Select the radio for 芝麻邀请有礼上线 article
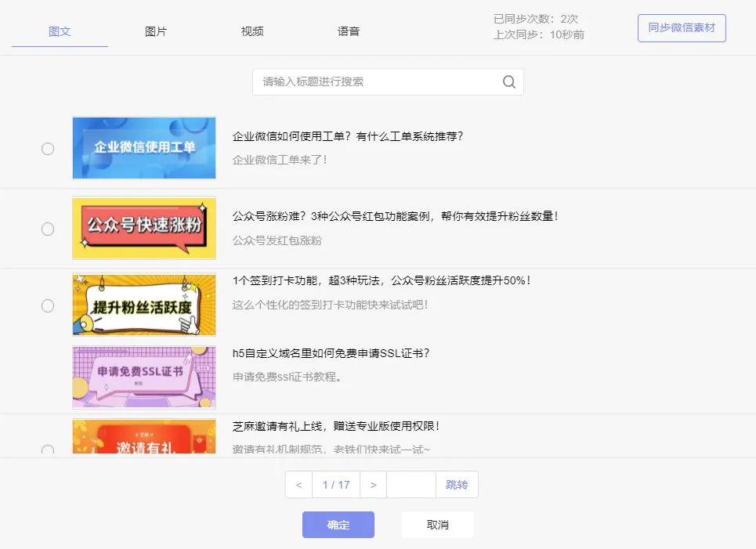The height and width of the screenshot is (549, 756). pos(48,450)
